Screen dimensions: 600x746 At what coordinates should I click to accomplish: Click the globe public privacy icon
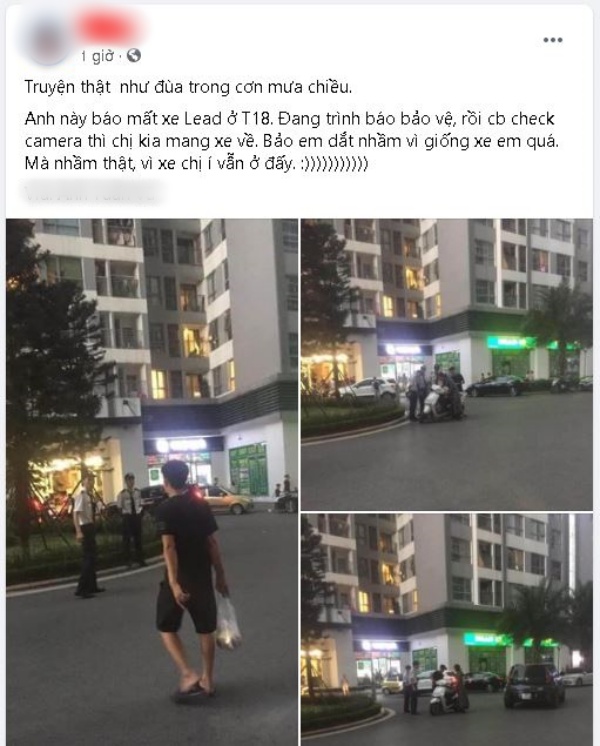tap(134, 56)
